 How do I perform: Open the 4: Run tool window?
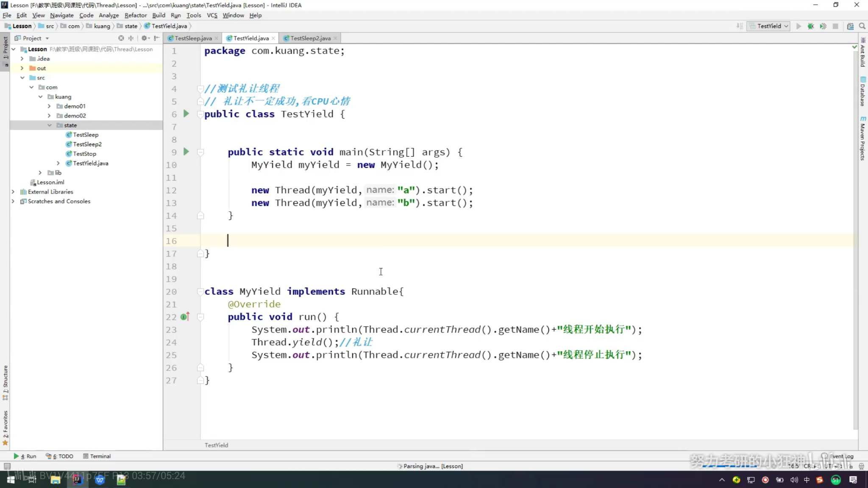tap(25, 456)
